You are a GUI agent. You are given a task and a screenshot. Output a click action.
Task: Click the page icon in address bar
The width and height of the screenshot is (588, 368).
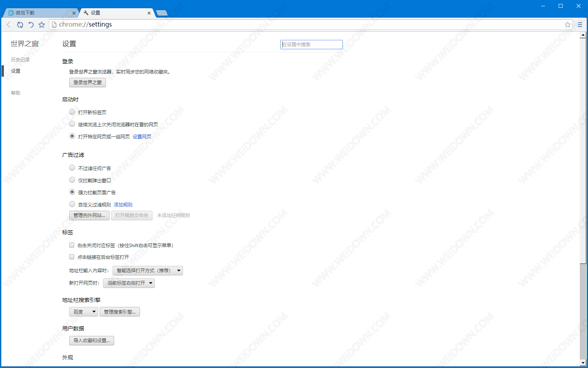[x=54, y=25]
